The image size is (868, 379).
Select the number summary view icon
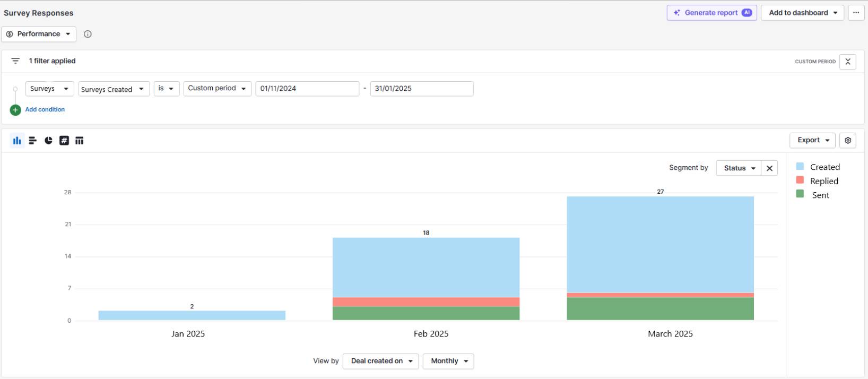(x=64, y=141)
